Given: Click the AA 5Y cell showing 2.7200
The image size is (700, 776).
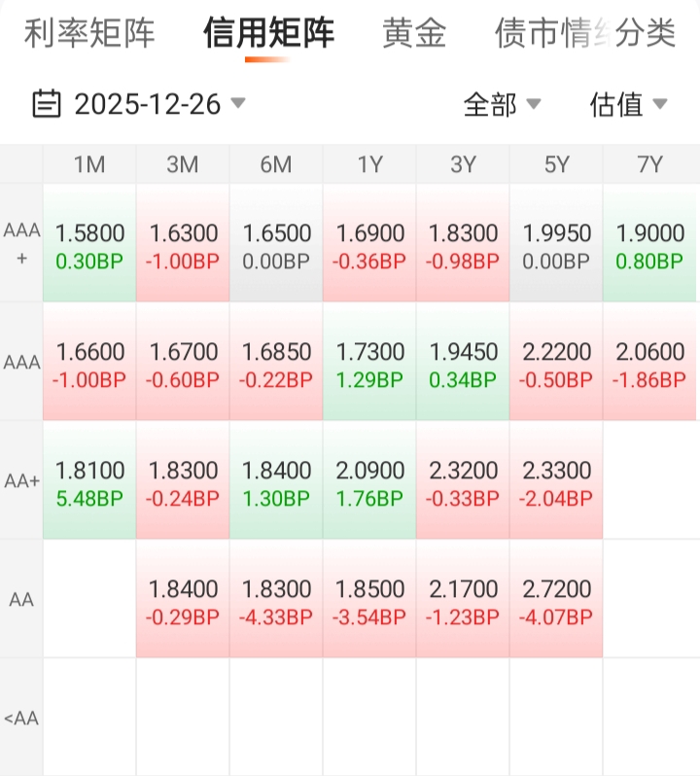Looking at the screenshot, I should (x=556, y=599).
